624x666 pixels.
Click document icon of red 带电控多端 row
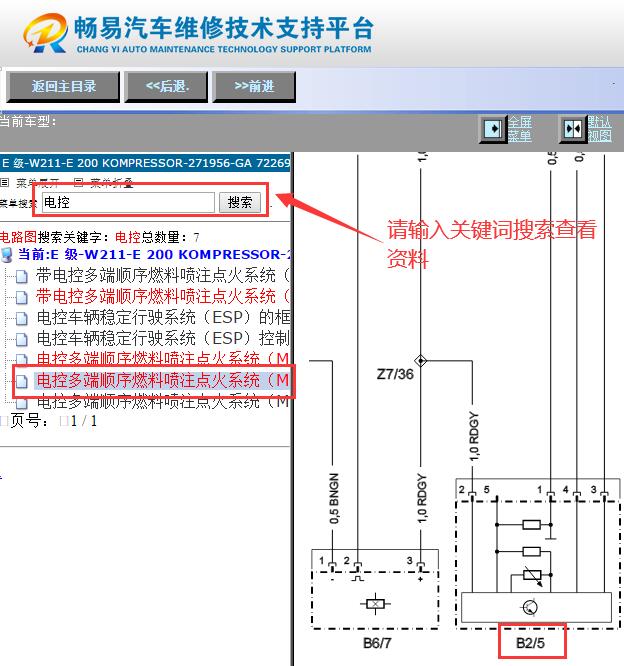[x=21, y=296]
